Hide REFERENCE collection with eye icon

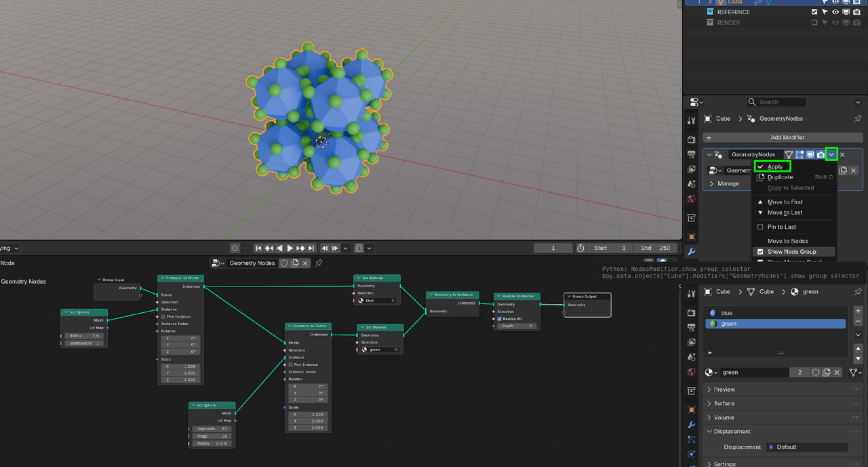(835, 12)
